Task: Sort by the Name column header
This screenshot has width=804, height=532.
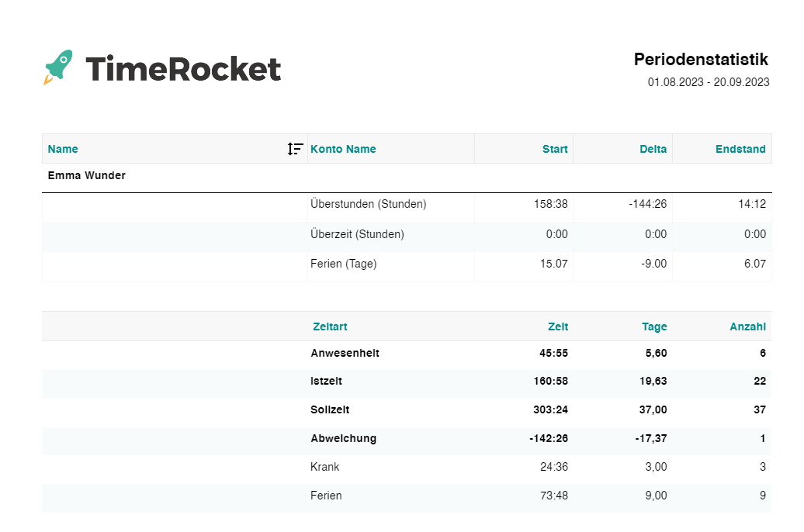Action: click(x=63, y=149)
